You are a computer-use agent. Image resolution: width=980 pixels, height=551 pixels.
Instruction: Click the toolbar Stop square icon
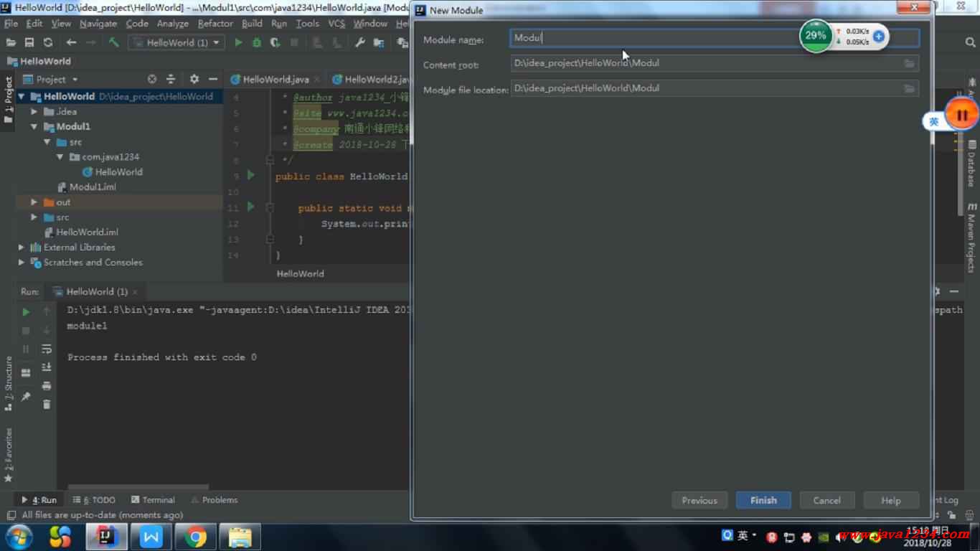tap(294, 42)
